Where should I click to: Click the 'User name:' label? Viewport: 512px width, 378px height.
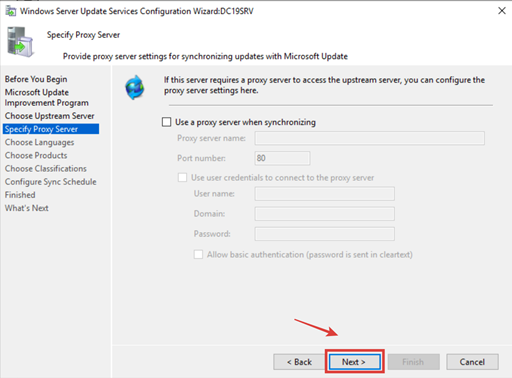(214, 194)
